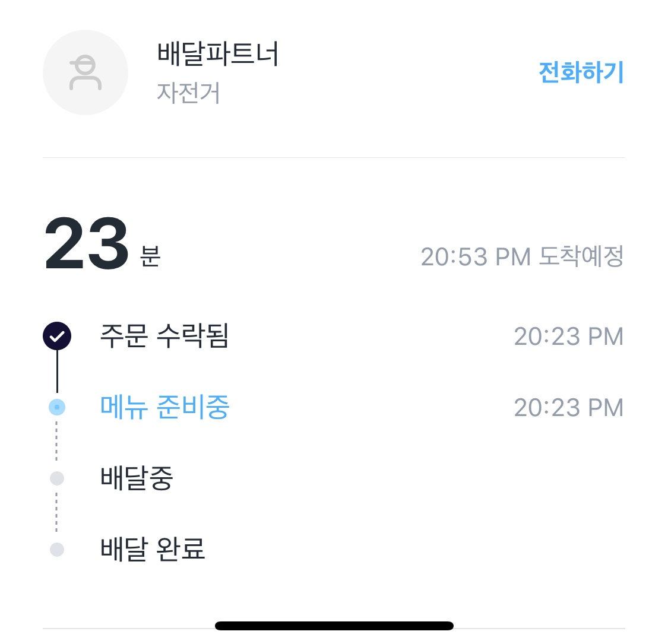Click the 20:23 PM time for 메뉴 준비중

tap(568, 408)
